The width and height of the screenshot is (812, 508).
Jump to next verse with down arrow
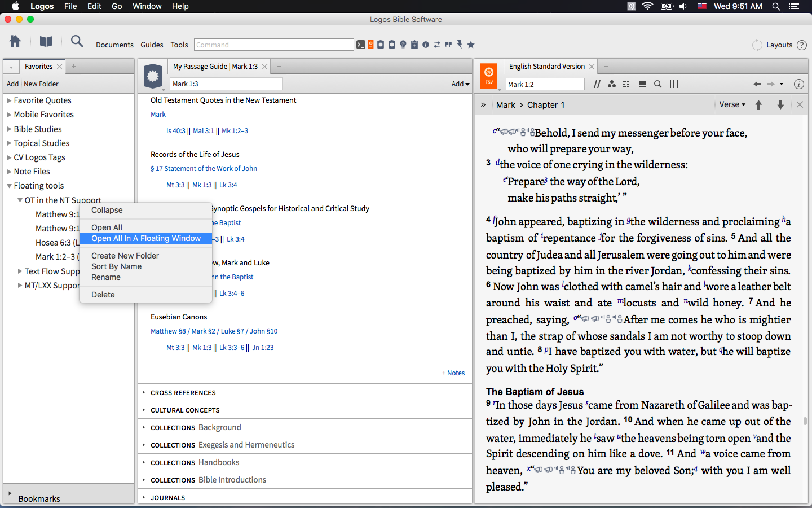(780, 104)
